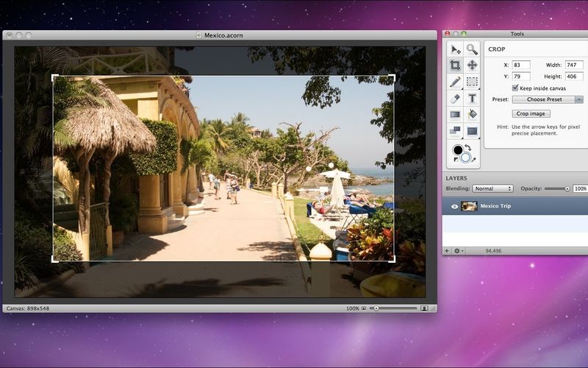Open the Blending mode Normal dropdown
Screen dimensions: 588x368
[x=492, y=188]
